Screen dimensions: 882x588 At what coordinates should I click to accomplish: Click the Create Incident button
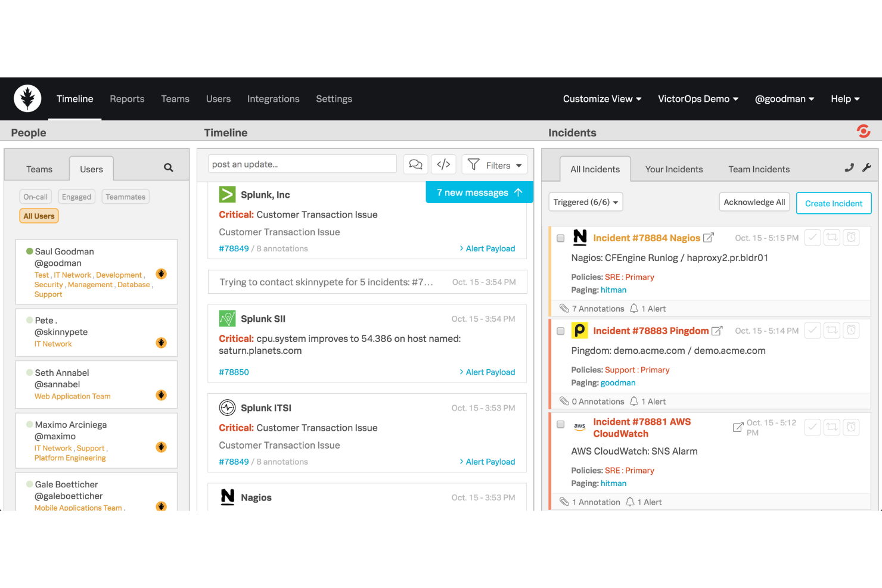tap(833, 203)
